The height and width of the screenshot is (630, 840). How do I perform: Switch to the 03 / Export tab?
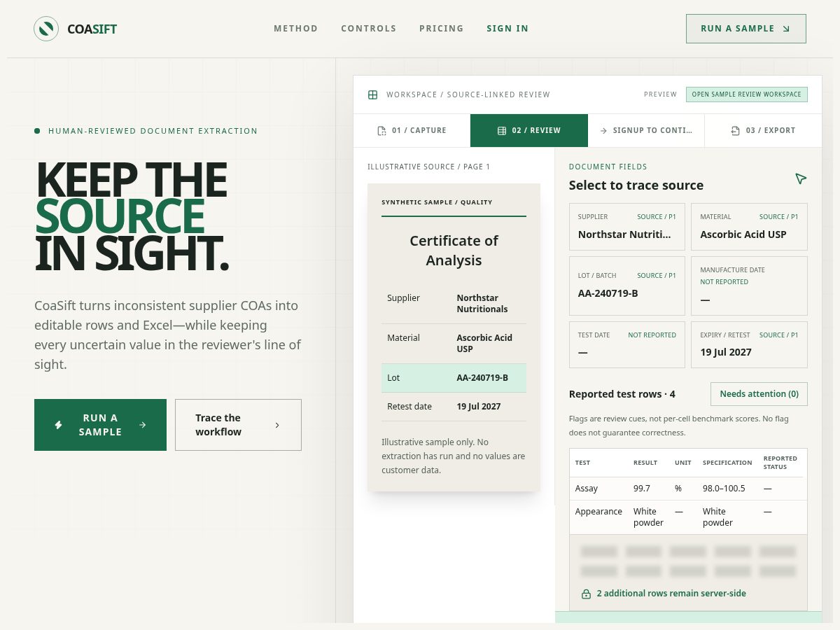[763, 131]
